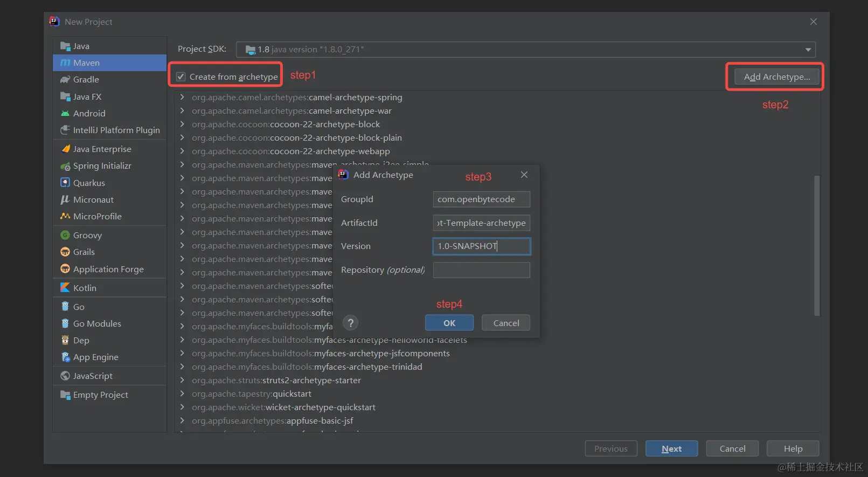Select the Gradle elephant icon

(65, 79)
